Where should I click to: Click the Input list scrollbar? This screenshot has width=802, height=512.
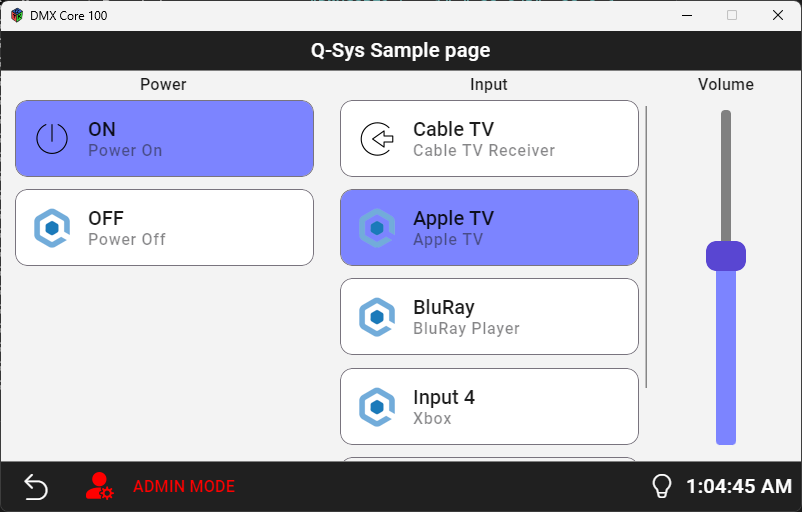[647, 246]
